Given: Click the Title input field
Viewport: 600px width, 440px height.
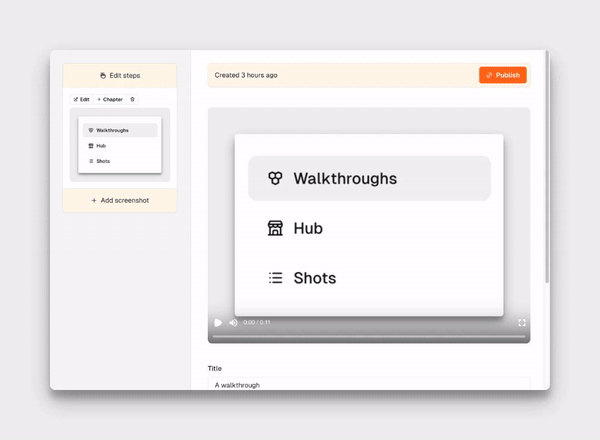Looking at the screenshot, I should tap(369, 384).
